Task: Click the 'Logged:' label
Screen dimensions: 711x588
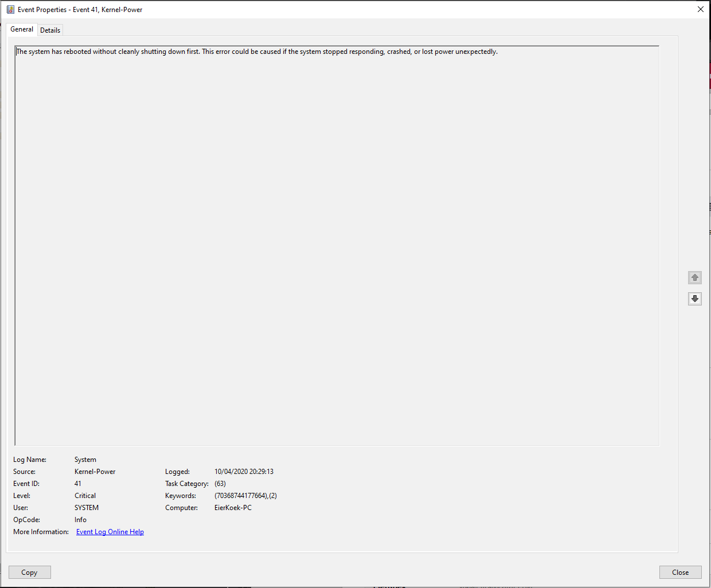Action: point(177,472)
